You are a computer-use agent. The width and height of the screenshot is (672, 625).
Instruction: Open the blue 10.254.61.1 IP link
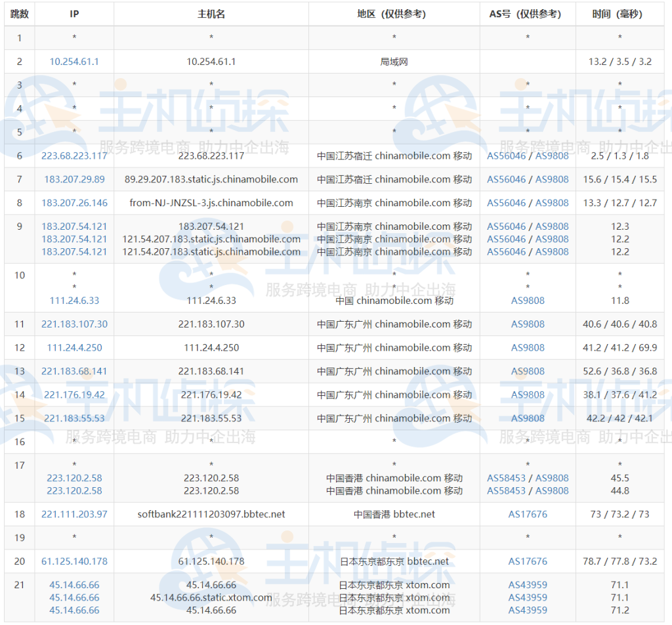click(74, 62)
